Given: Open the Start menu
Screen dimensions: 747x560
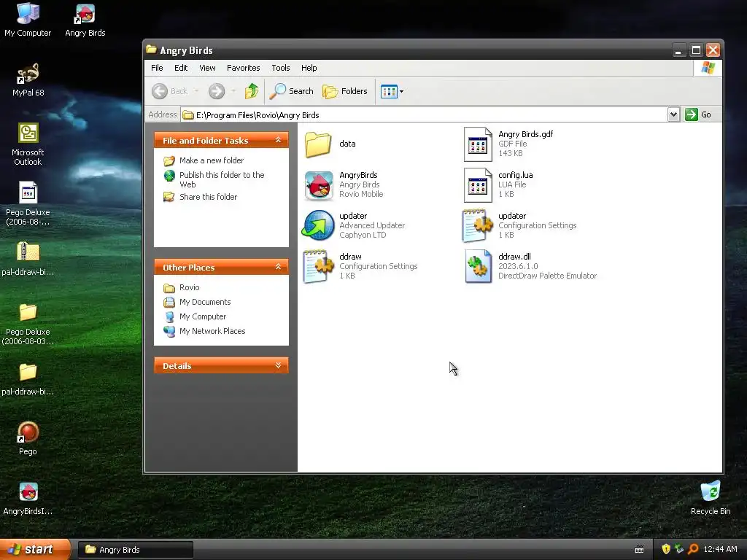Looking at the screenshot, I should pos(34,550).
